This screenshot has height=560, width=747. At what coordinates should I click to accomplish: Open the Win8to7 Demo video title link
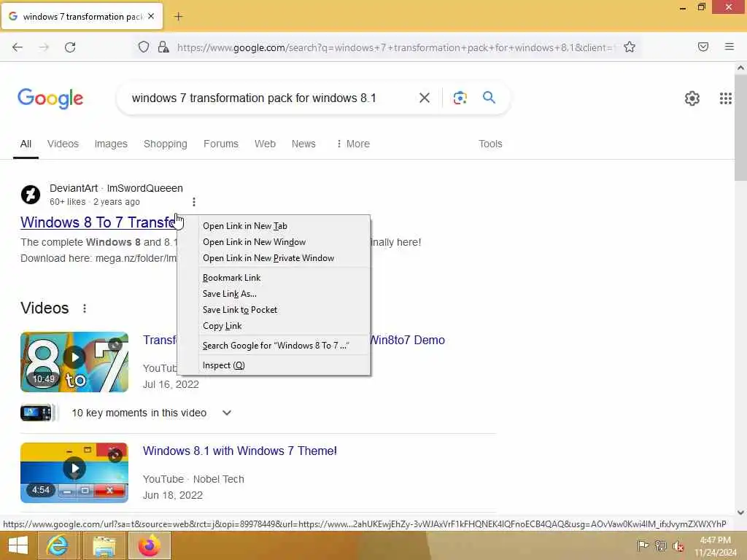point(408,340)
